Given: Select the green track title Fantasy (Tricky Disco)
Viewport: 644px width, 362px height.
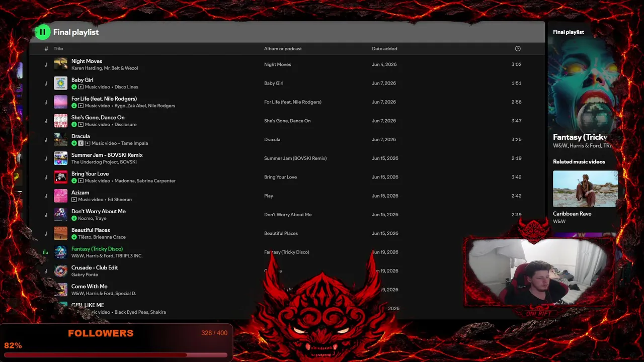Looking at the screenshot, I should [97, 249].
